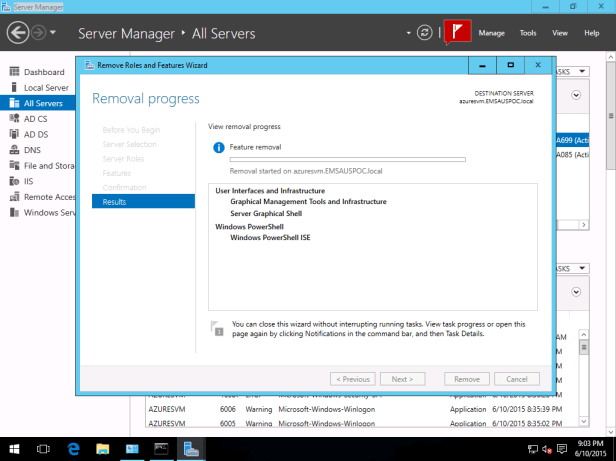
Task: Click the feature removal progress bar
Action: [x=347, y=159]
